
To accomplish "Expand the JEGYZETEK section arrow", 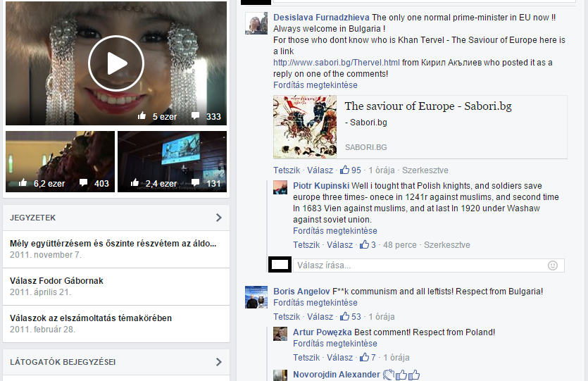I will pyautogui.click(x=219, y=218).
